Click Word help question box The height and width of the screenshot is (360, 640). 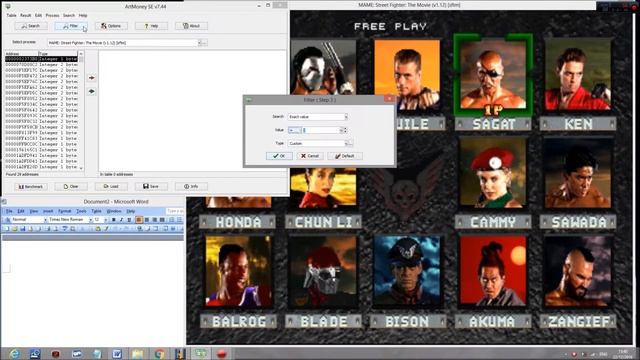tap(175, 211)
